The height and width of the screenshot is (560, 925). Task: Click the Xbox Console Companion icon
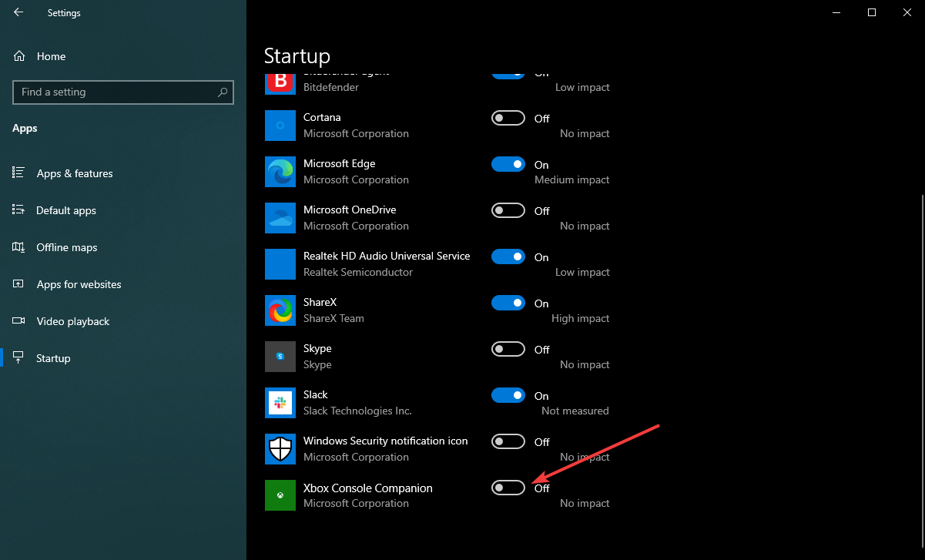pyautogui.click(x=280, y=495)
